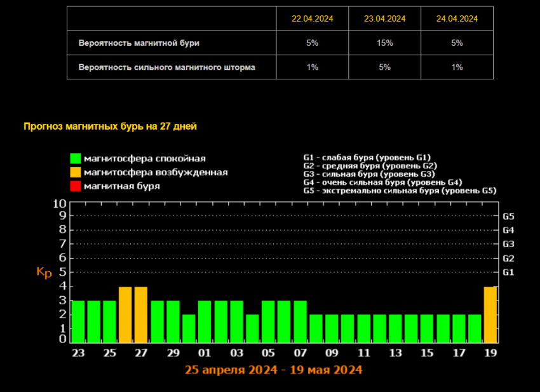Image resolution: width=540 pixels, height=392 pixels.
Task: Click the 'Прогноз магнитных бурь на 27 дней' heading
Action: [x=110, y=126]
